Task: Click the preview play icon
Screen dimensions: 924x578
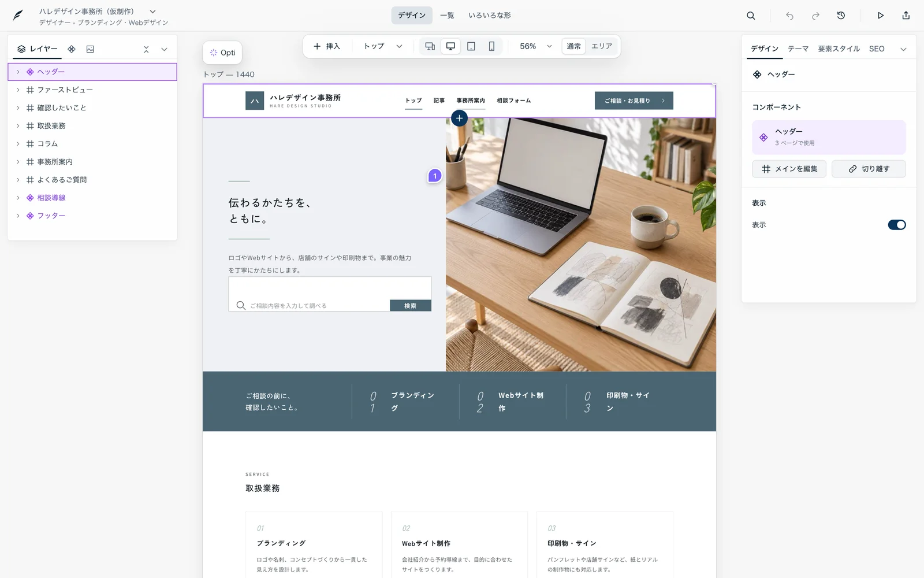Action: point(881,16)
